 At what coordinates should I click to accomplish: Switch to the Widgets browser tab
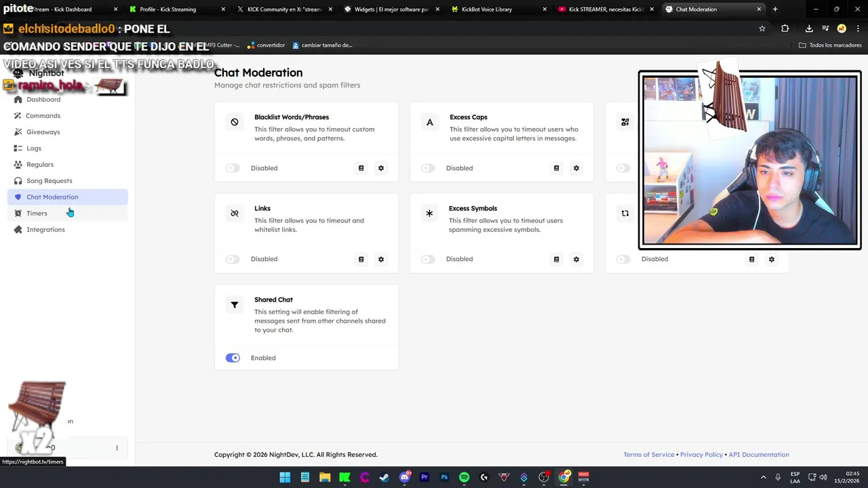[392, 9]
